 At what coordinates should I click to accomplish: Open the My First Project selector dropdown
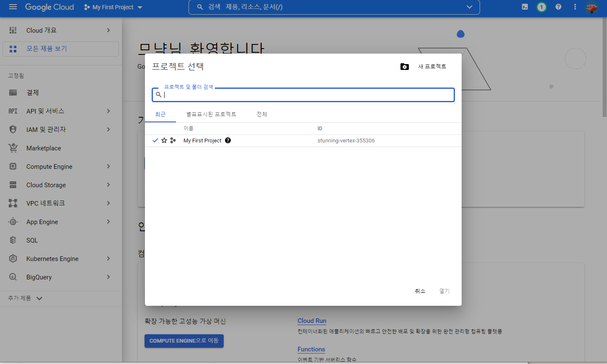click(113, 7)
